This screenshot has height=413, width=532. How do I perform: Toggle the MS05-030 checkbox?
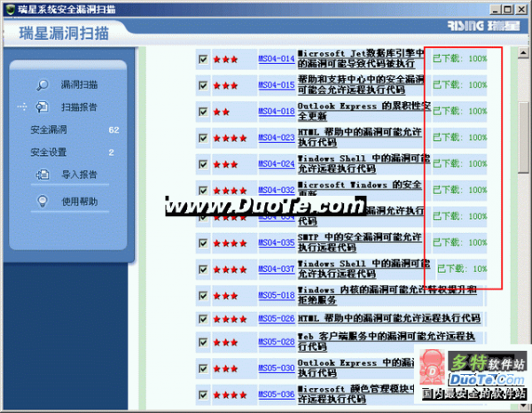pos(203,369)
